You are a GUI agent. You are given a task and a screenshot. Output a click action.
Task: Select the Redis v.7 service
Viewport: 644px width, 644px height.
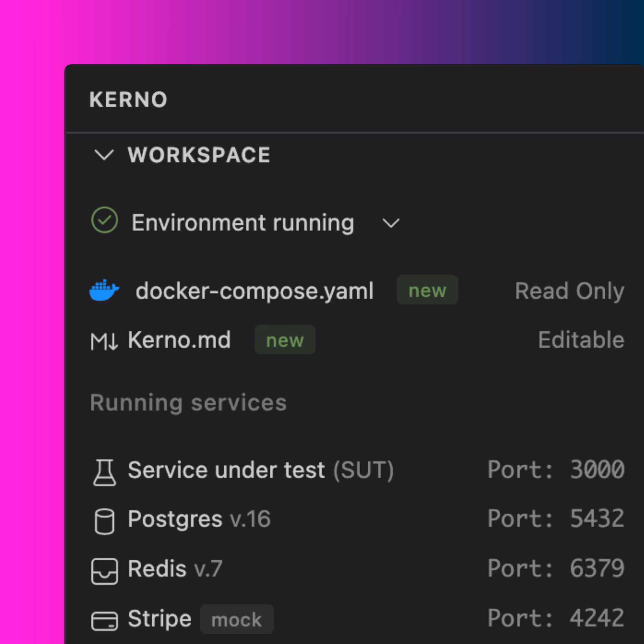point(175,569)
